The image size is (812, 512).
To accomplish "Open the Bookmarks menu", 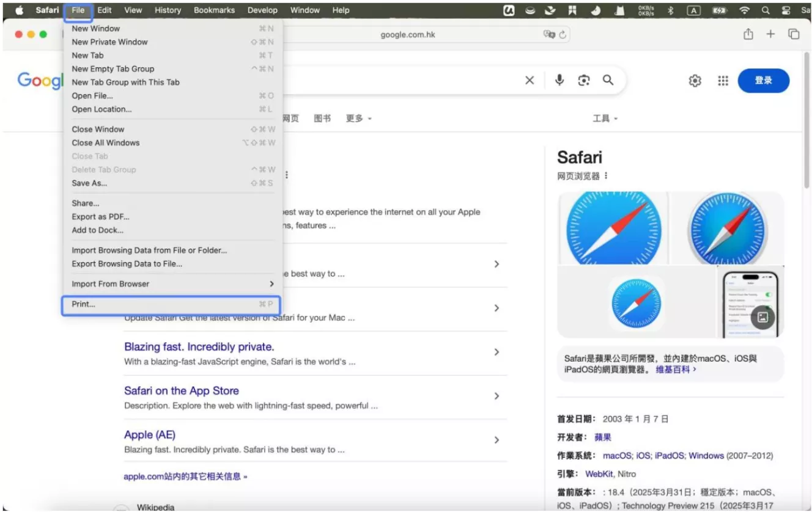I will point(214,10).
